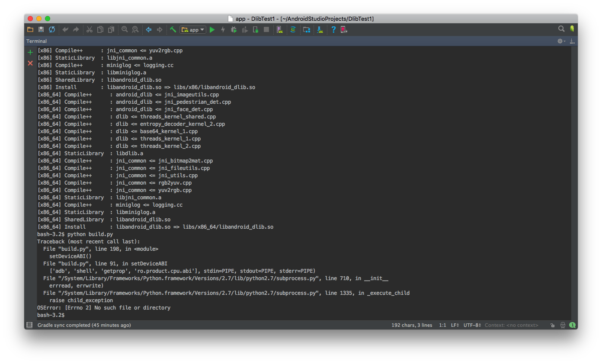Click the Hector inspector face icon

[563, 325]
